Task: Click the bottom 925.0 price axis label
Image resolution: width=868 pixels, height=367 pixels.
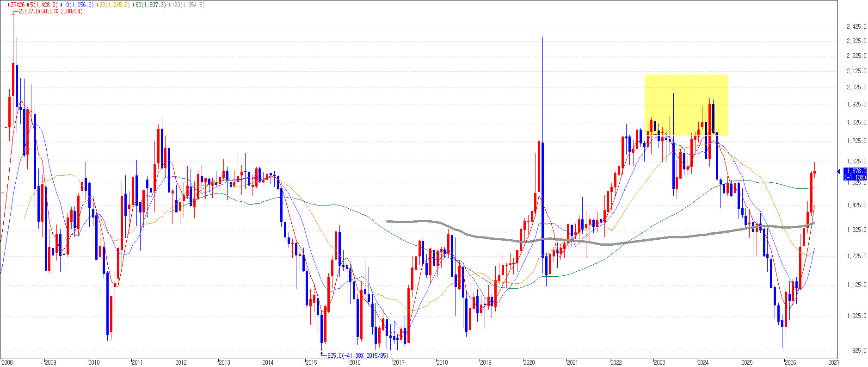Action: (859, 351)
